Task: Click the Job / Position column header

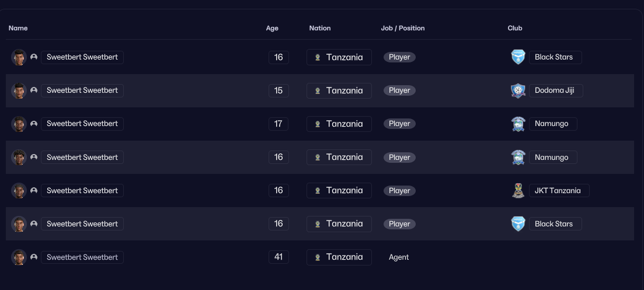Action: 403,28
